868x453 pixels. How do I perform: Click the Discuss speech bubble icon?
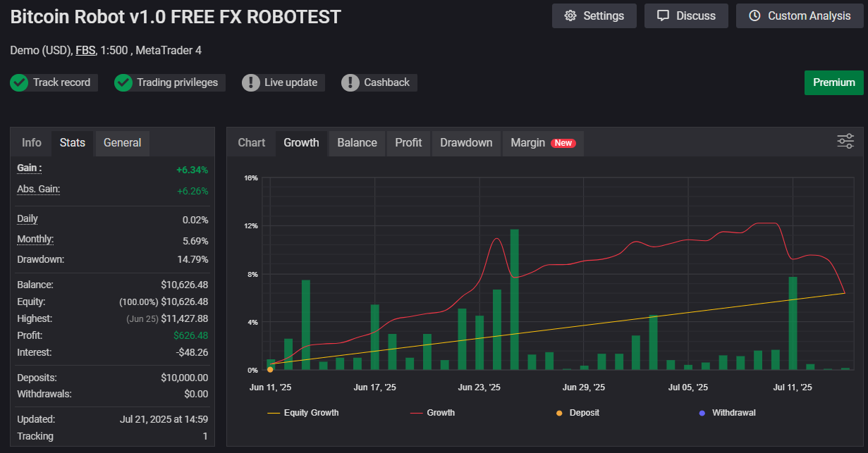coord(663,15)
